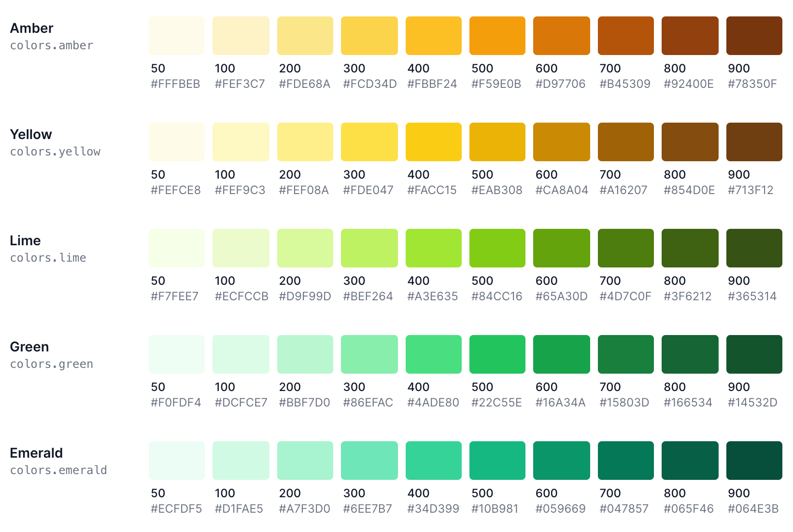This screenshot has width=793, height=532.
Task: Pick Green 200 swatch #BBF7D0
Action: tap(305, 354)
